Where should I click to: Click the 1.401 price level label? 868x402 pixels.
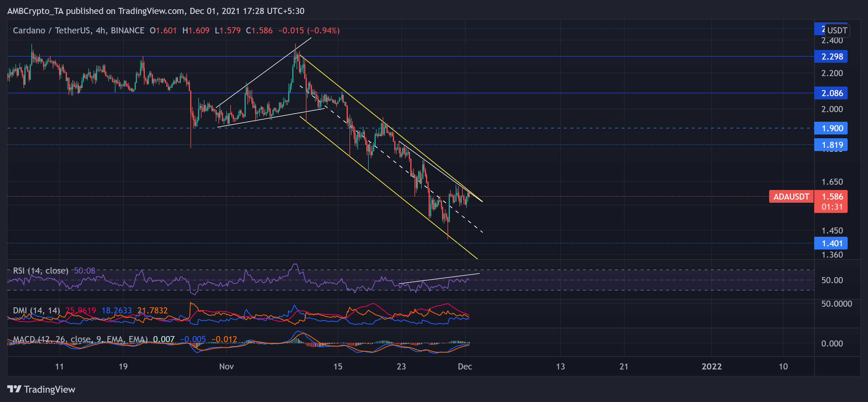(x=830, y=243)
